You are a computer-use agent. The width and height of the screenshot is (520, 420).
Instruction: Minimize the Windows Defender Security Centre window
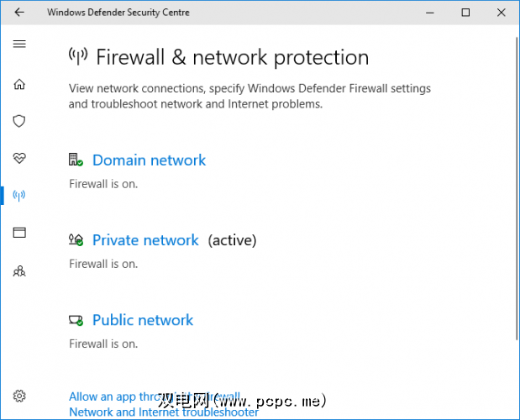[x=427, y=13]
